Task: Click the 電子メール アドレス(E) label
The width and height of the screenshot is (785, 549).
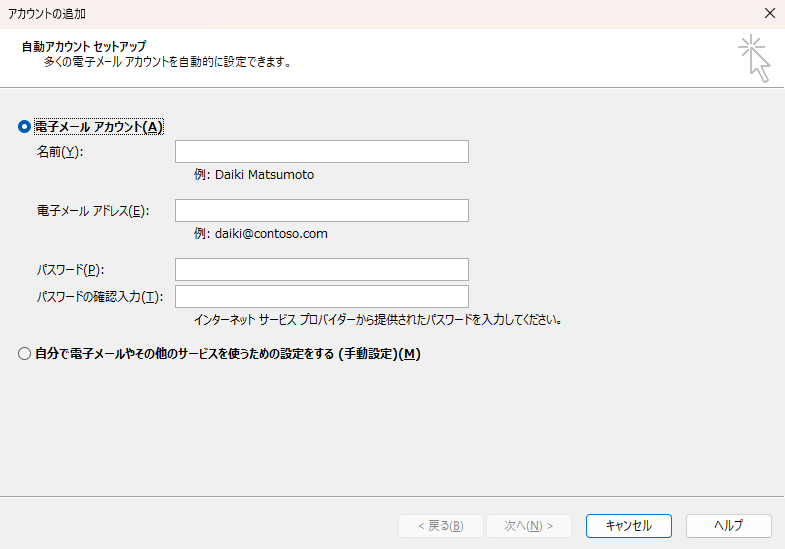Action: [91, 211]
